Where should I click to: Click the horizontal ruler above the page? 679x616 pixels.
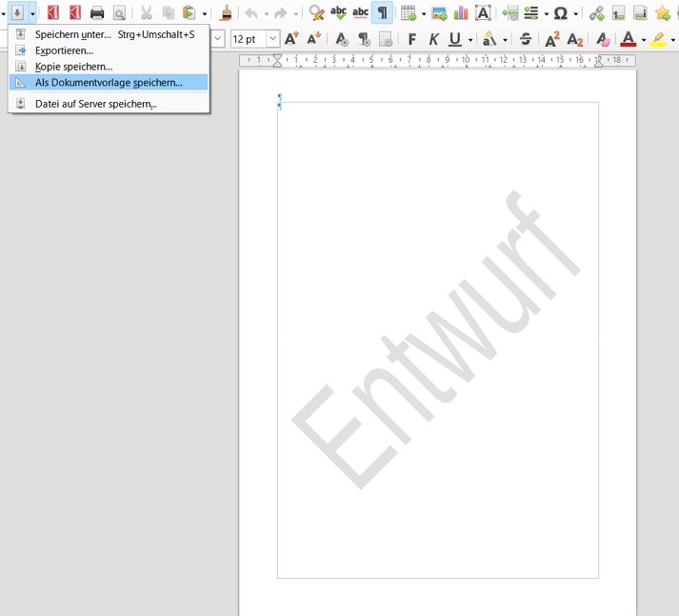[437, 60]
